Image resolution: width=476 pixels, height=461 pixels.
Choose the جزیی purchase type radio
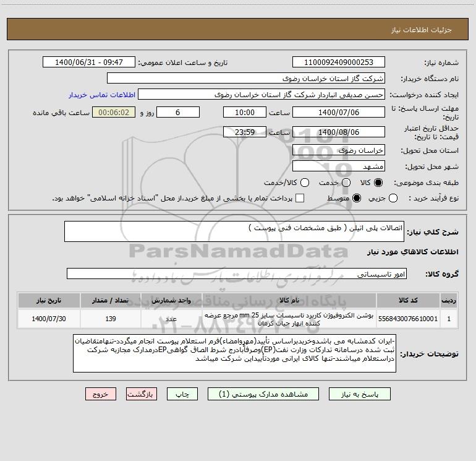coord(393,198)
